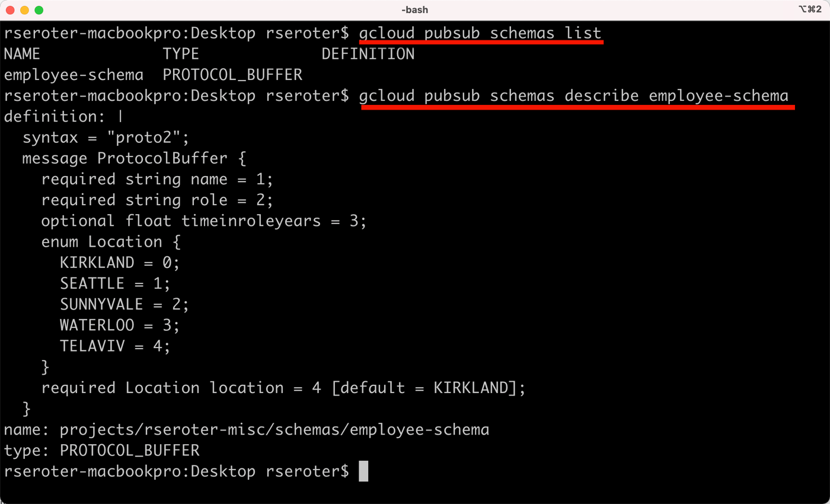Close the bash terminal window

(x=10, y=10)
